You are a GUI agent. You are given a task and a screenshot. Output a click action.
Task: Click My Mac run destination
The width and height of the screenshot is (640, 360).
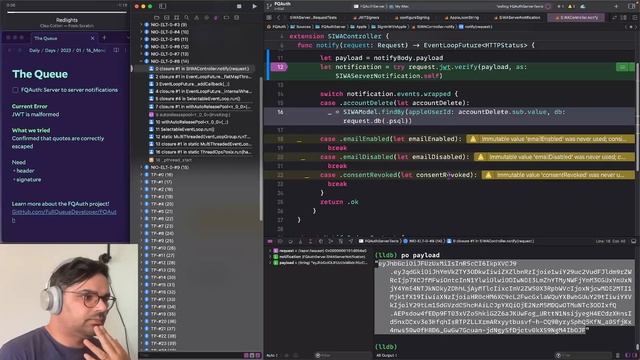pyautogui.click(x=399, y=7)
